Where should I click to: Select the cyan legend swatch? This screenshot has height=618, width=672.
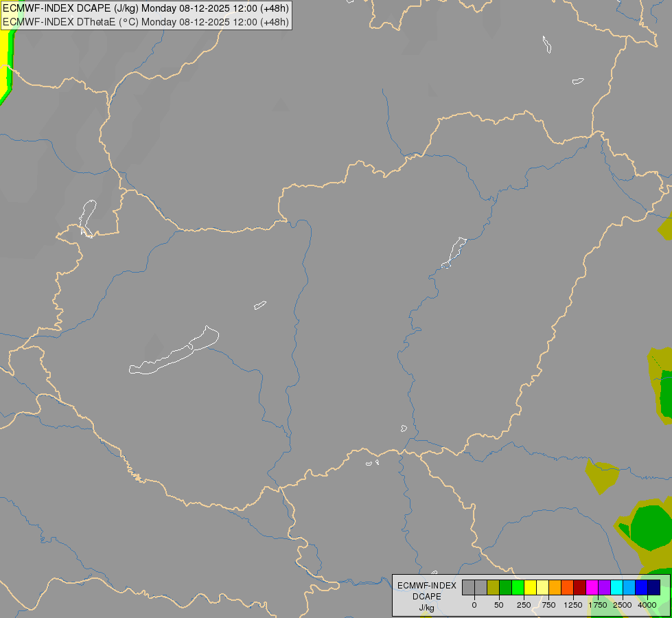point(617,588)
